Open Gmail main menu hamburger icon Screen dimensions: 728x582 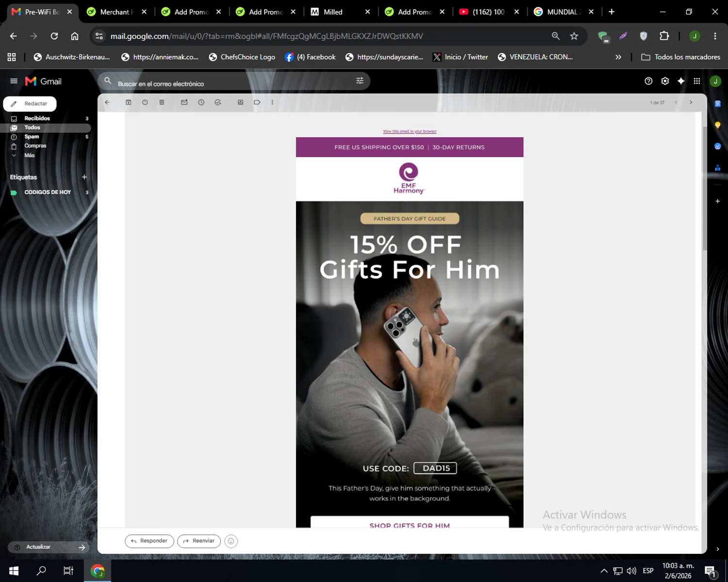click(14, 81)
